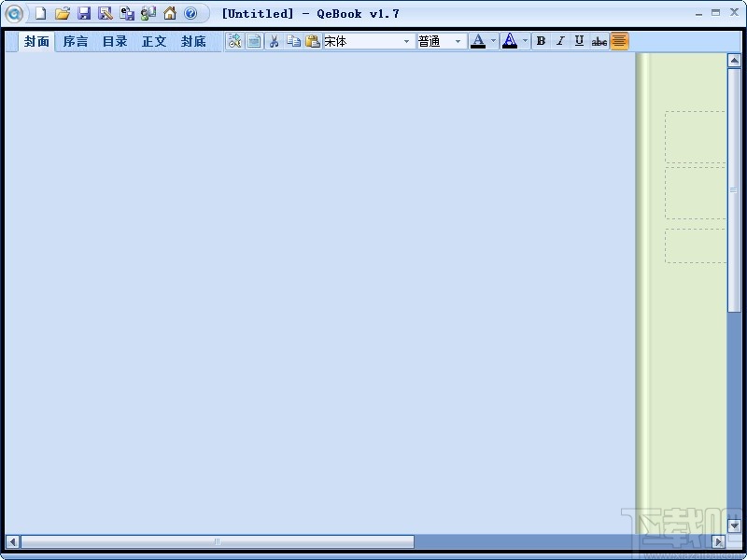Create a new document
This screenshot has height=560, width=747.
[41, 13]
